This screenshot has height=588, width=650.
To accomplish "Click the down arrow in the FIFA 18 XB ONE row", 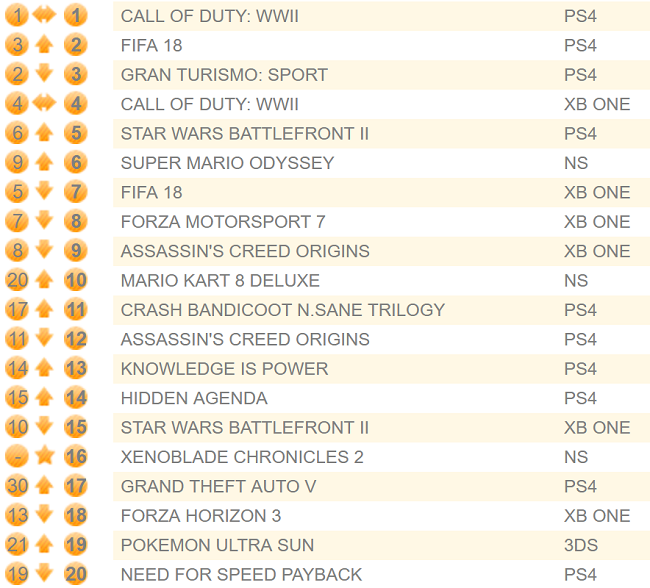I will [x=44, y=191].
